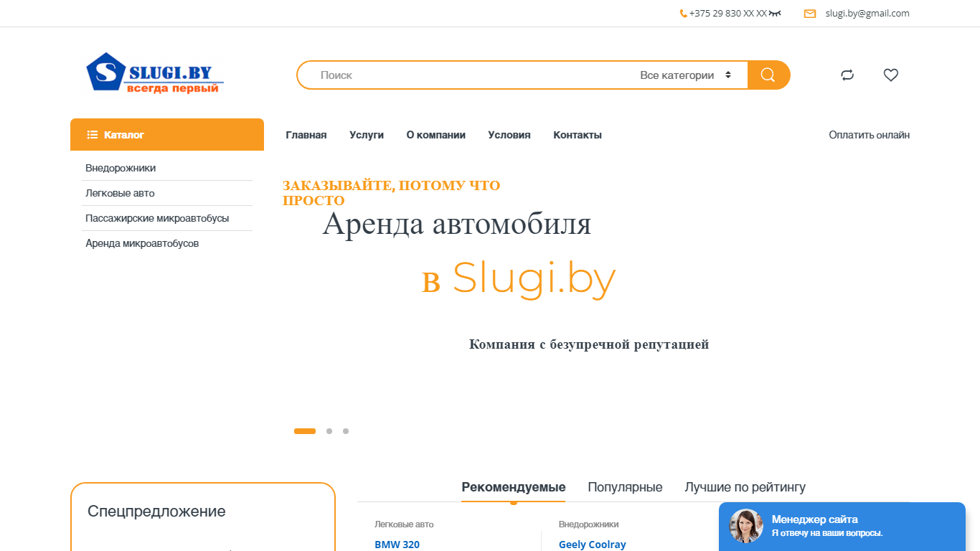Select Аренда микроавтобусов category
This screenshot has width=980, height=551.
(x=142, y=243)
